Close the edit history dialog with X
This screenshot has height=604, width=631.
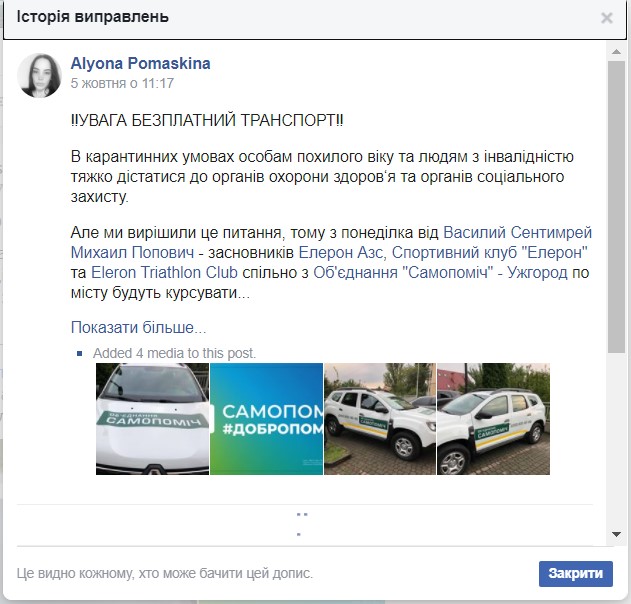pos(606,18)
